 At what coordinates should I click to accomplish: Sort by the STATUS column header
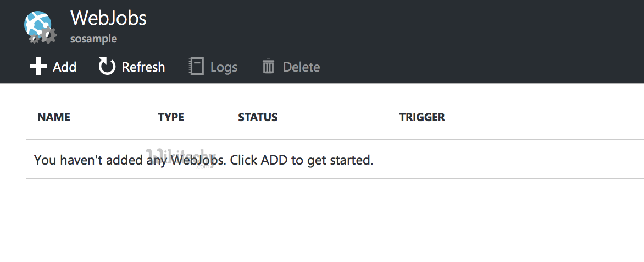258,117
